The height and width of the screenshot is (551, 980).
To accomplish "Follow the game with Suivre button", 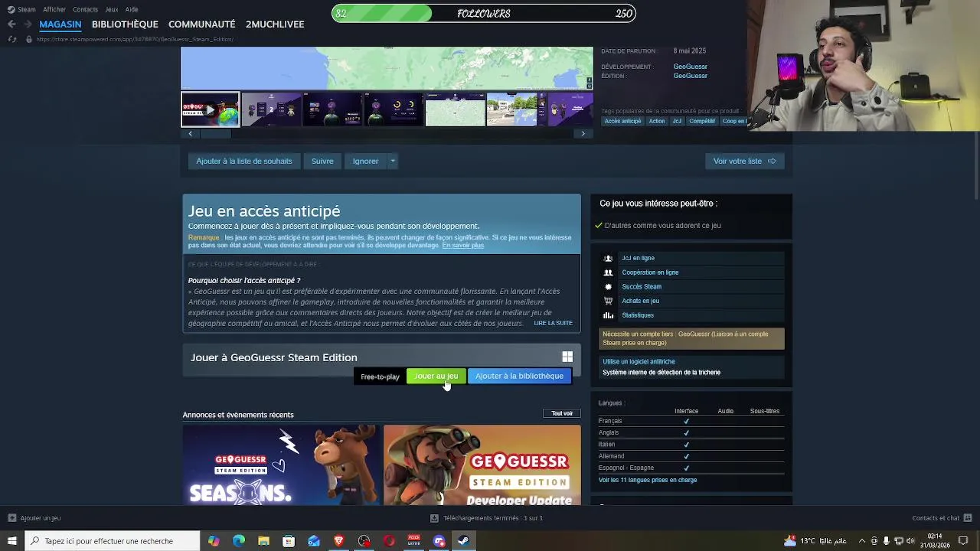I will tap(322, 161).
